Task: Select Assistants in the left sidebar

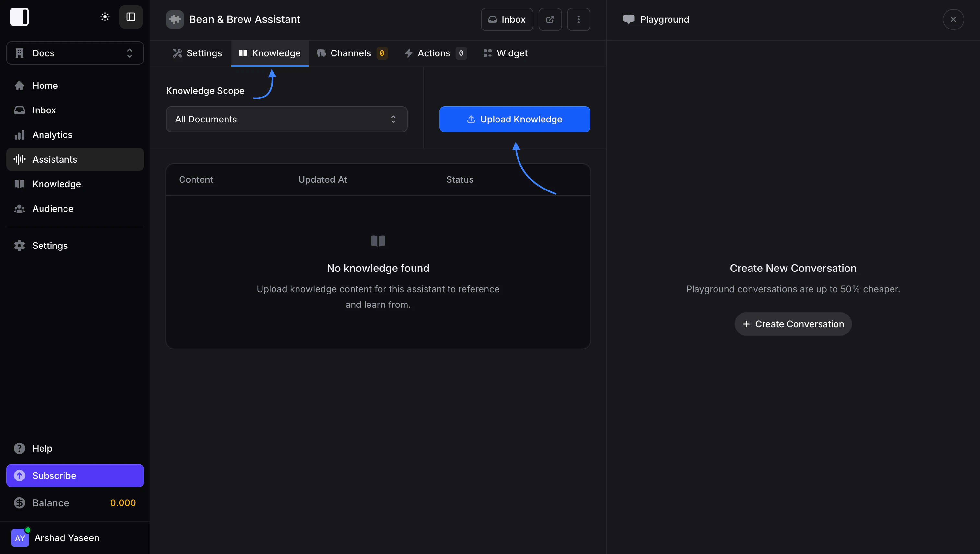Action: coord(55,159)
